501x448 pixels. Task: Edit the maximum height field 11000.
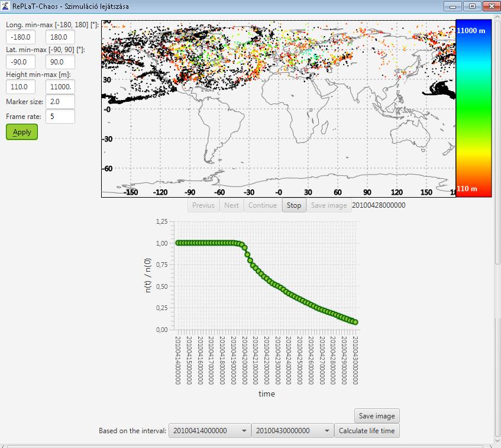60,86
